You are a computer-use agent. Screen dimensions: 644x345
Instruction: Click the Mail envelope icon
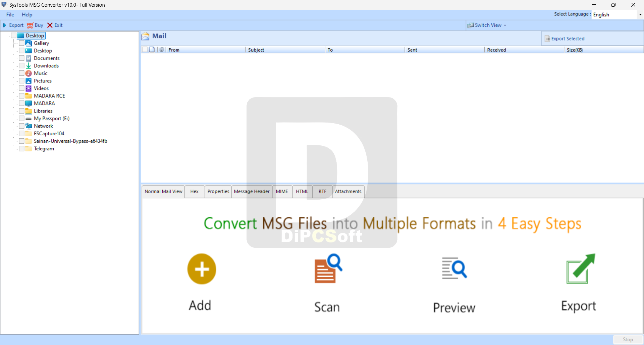pyautogui.click(x=146, y=36)
